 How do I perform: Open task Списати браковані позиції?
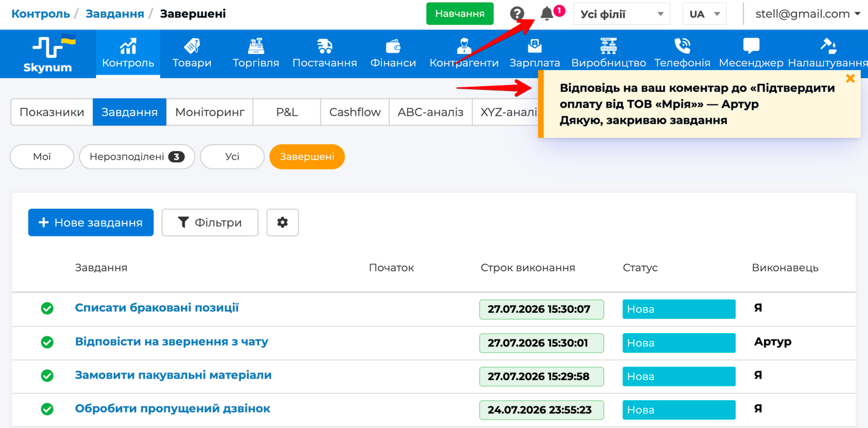(157, 308)
